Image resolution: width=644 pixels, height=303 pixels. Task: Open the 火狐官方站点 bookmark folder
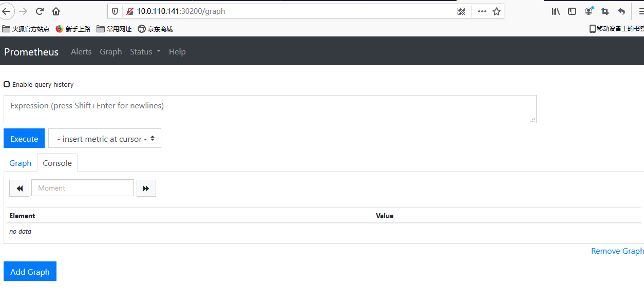[26, 29]
